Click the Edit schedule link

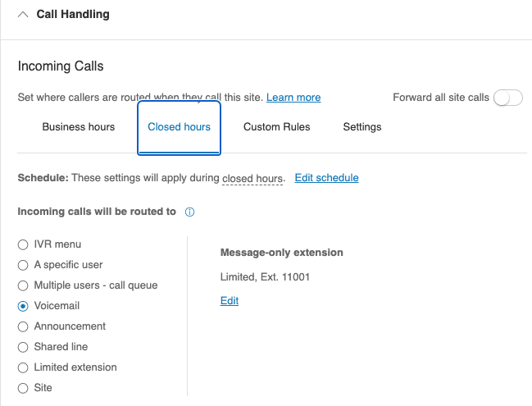(x=326, y=178)
